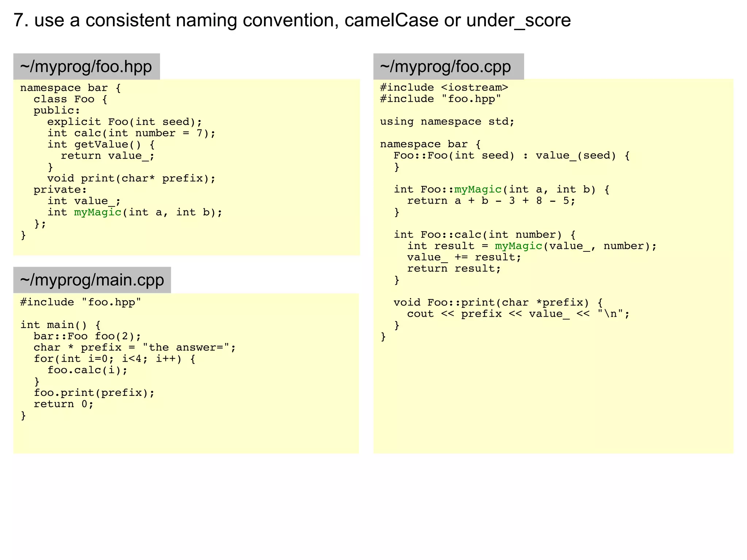747x560 pixels.
Task: Click the 'int getValue() {' line
Action: point(101,145)
